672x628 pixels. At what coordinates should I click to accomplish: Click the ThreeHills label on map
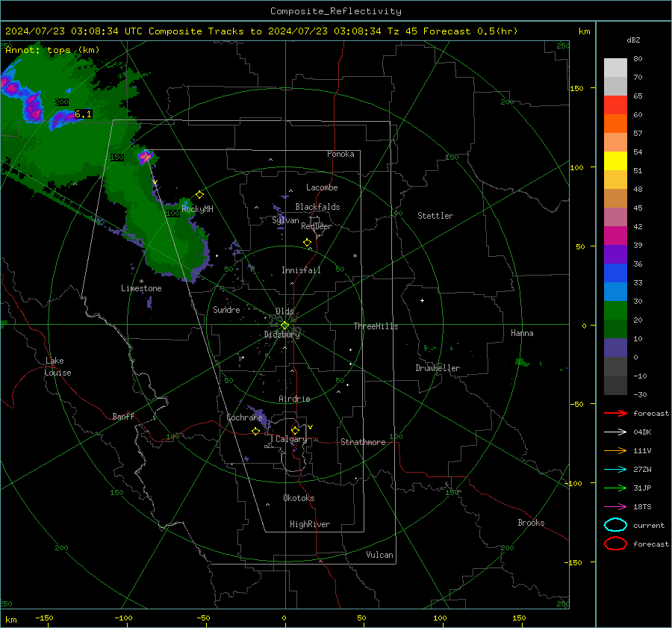click(376, 326)
